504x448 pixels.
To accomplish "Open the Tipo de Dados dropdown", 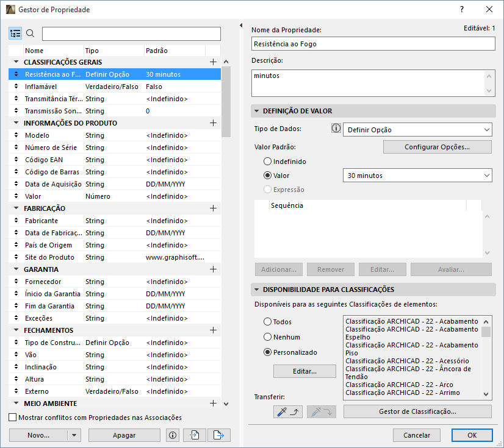I will 417,130.
